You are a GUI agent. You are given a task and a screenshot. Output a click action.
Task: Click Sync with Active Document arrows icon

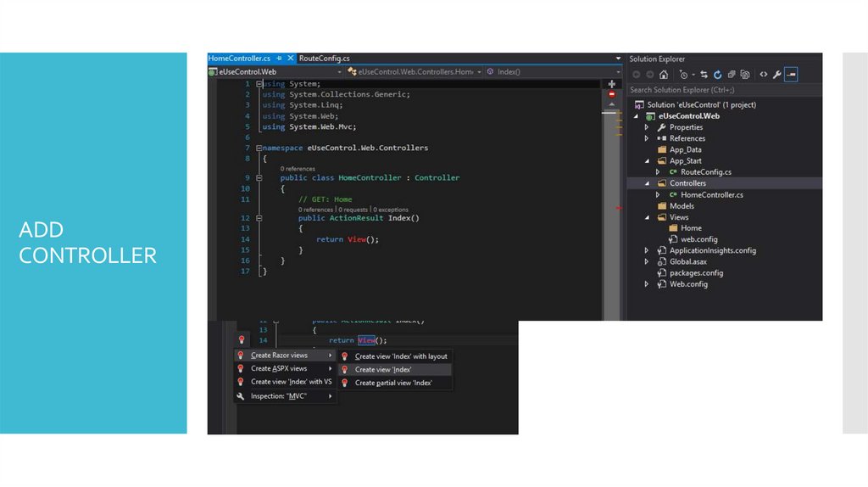pos(704,75)
